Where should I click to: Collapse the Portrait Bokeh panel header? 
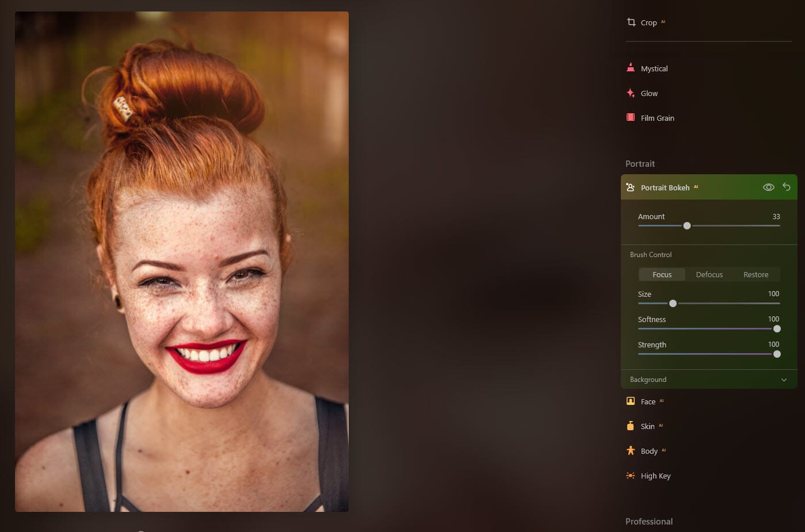tap(709, 187)
